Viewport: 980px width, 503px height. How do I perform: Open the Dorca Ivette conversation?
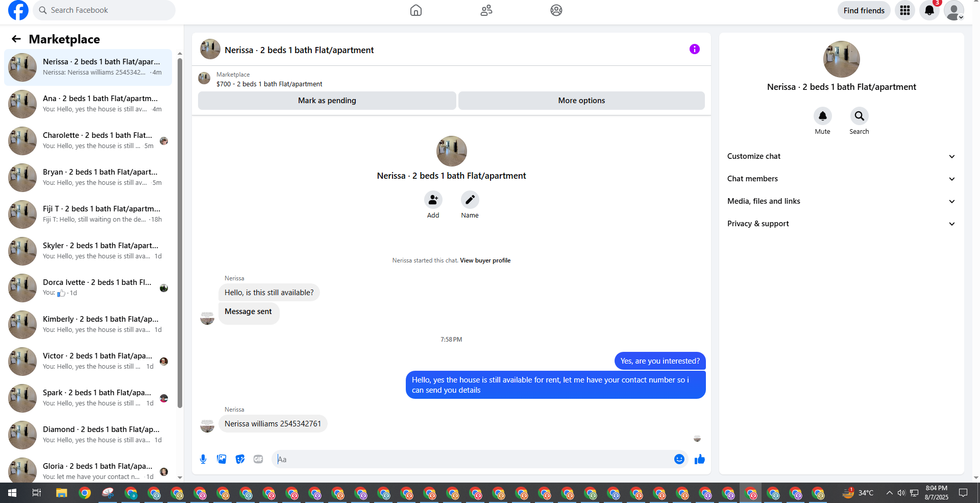(x=88, y=288)
